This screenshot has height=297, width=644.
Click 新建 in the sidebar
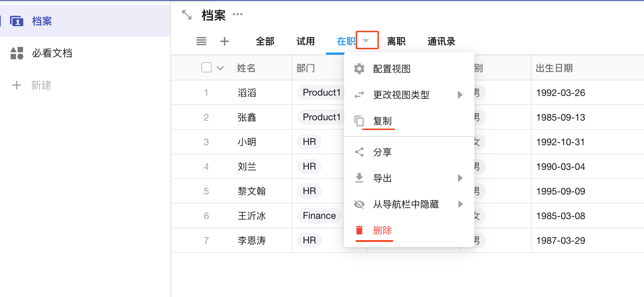[41, 85]
